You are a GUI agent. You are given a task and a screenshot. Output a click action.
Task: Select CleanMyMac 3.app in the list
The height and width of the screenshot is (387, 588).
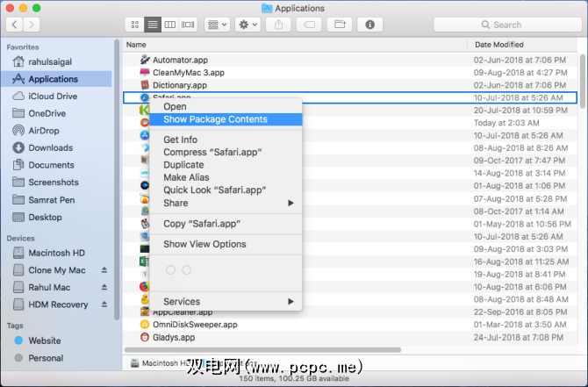click(x=350, y=73)
